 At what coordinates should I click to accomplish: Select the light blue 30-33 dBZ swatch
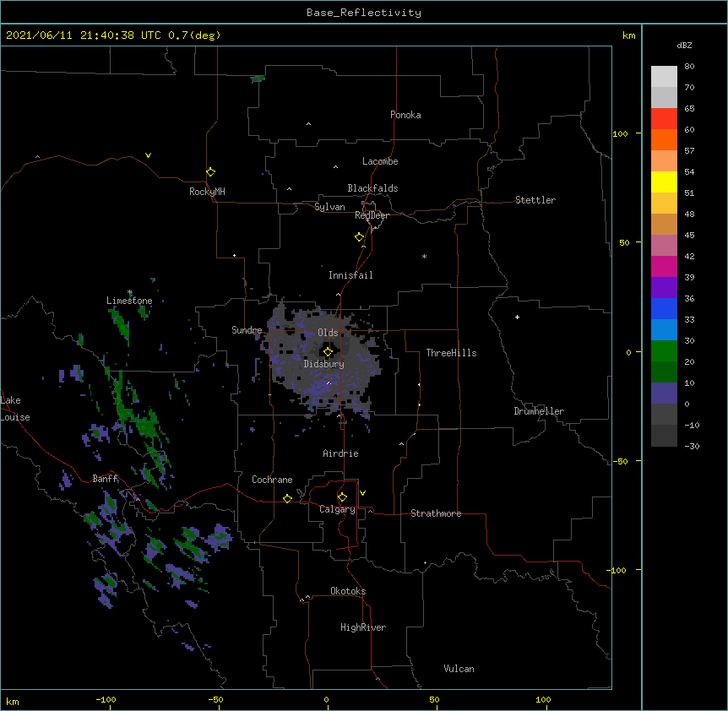pos(664,329)
